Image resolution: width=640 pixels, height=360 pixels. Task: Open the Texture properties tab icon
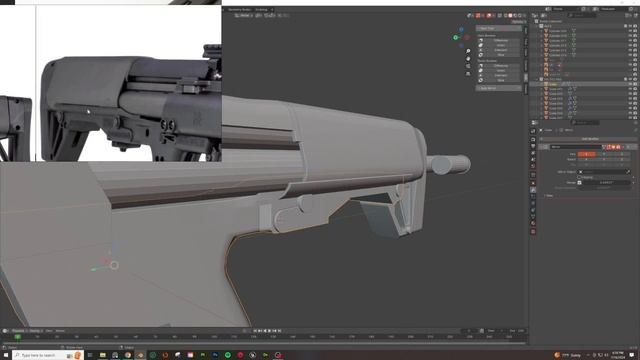pos(533,231)
